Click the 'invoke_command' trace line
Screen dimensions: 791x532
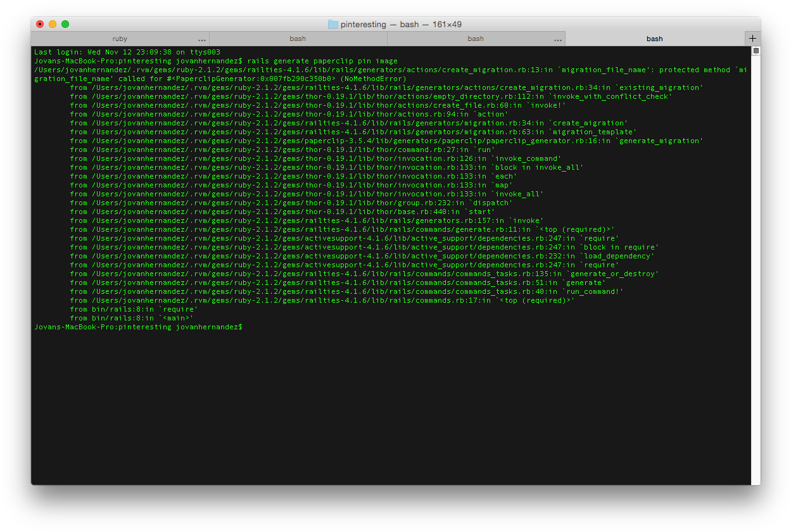pos(315,158)
